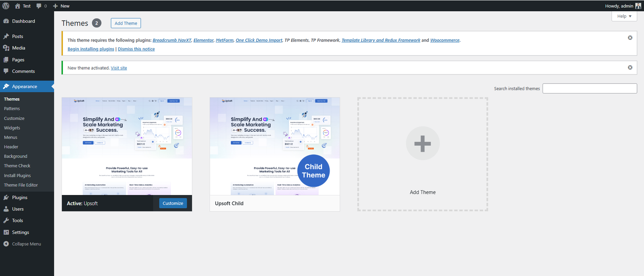This screenshot has height=276, width=644.
Task: Click the WordPress logo icon
Action: (x=6, y=6)
